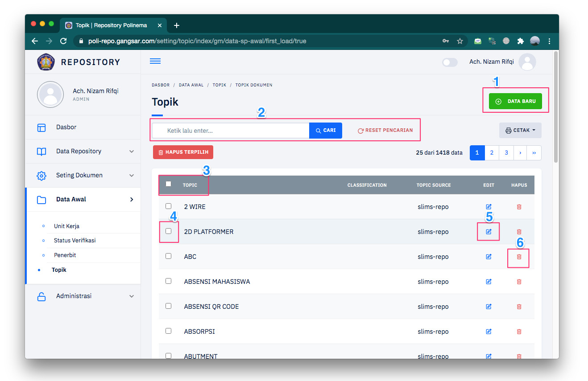The height and width of the screenshot is (381, 588).
Task: Check the select-all checkbox in the table header
Action: tap(168, 184)
